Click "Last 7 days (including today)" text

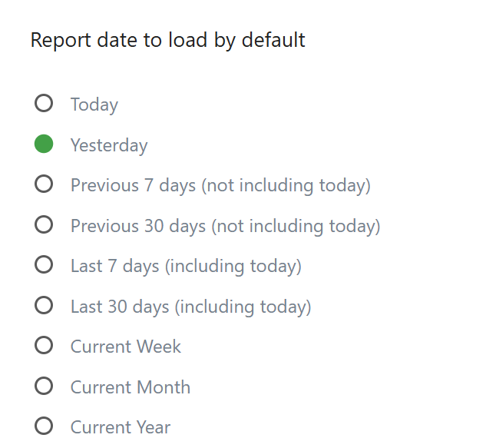(186, 266)
